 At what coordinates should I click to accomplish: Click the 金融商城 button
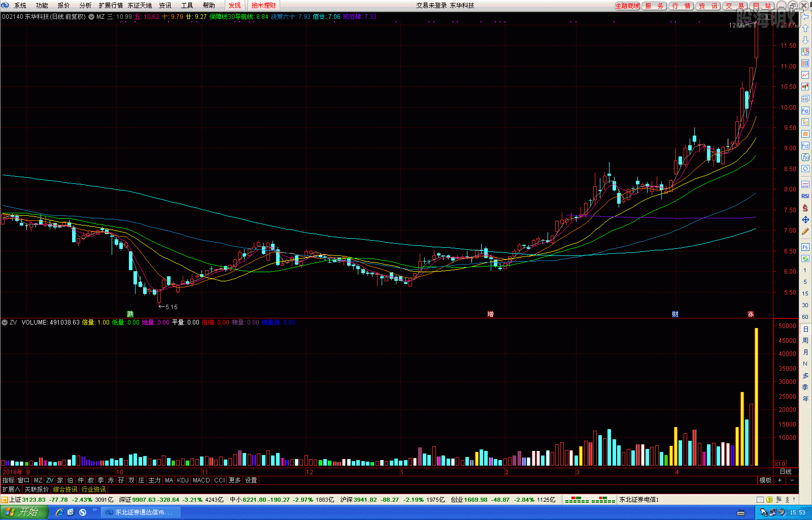tap(627, 6)
